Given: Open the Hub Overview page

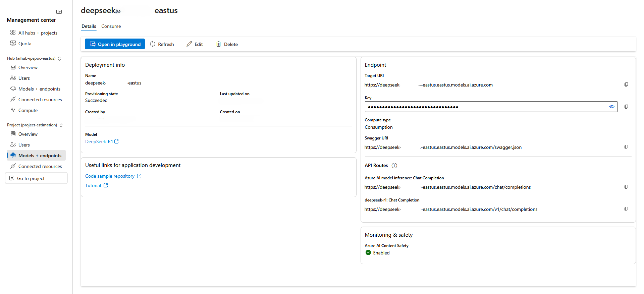Looking at the screenshot, I should point(24,67).
